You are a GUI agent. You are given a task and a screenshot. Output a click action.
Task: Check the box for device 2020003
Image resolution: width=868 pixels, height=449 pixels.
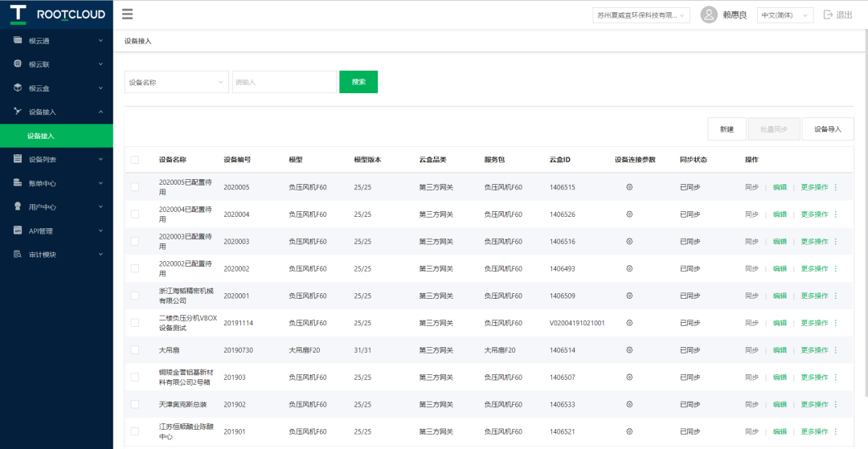tap(135, 242)
